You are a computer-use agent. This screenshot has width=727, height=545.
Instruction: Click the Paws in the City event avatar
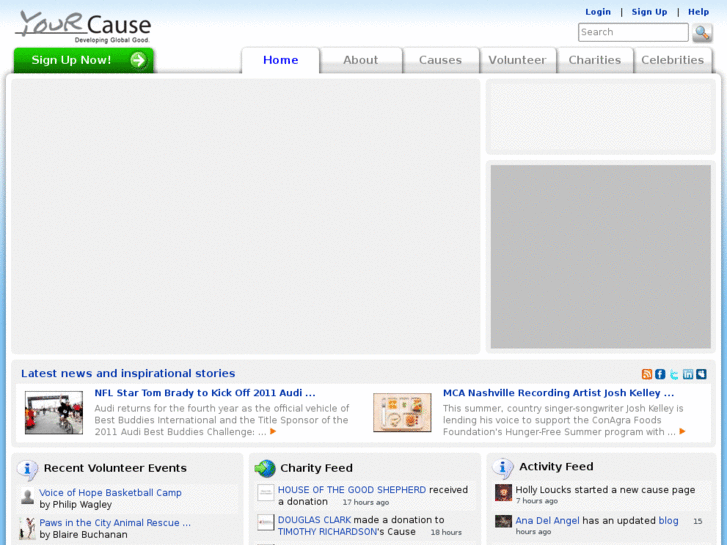(27, 528)
